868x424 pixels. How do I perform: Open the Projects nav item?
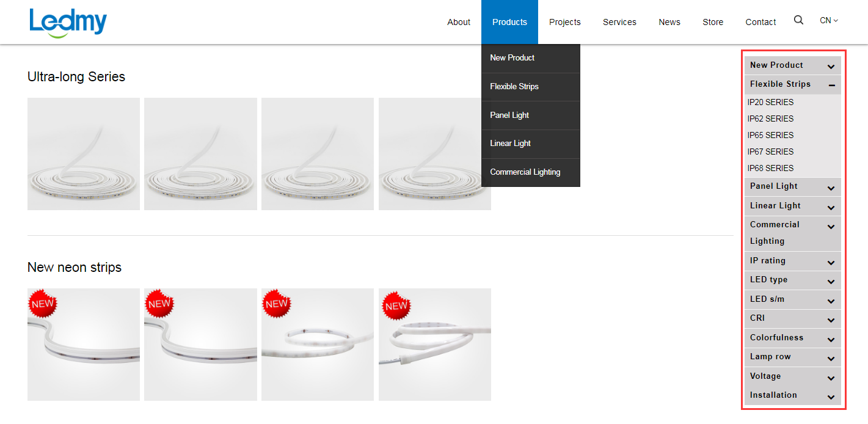[564, 22]
